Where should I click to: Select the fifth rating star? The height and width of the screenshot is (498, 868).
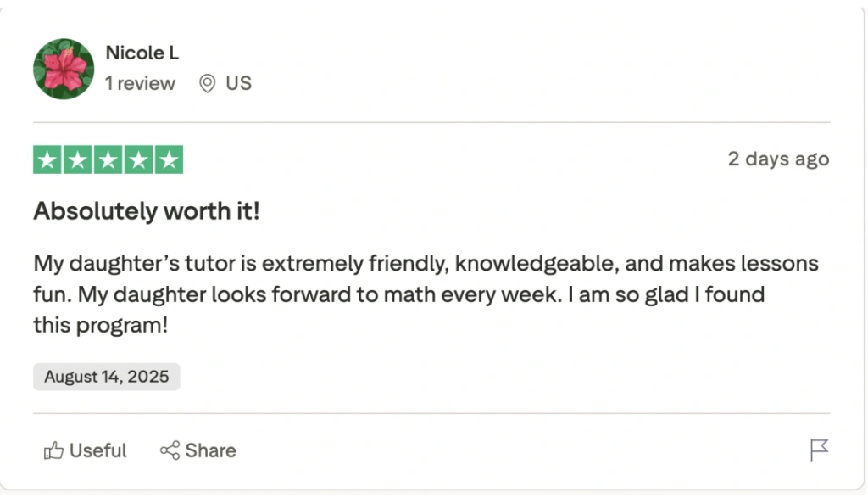(167, 159)
